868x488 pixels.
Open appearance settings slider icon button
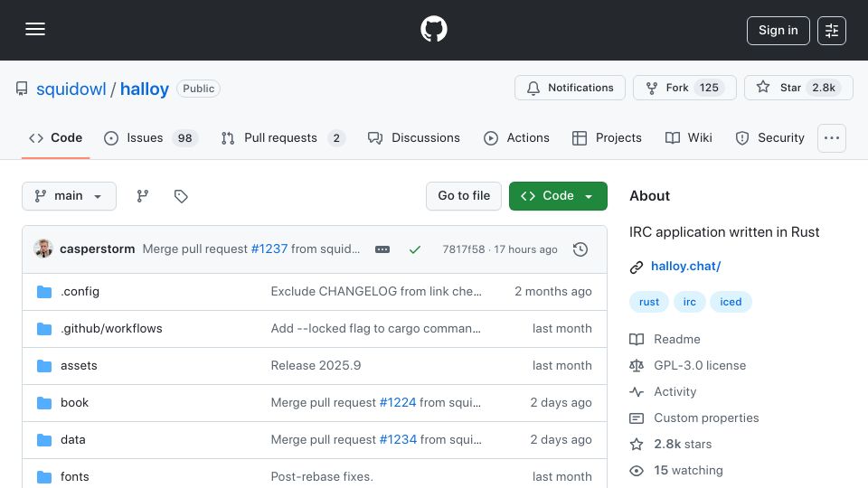pyautogui.click(x=832, y=31)
